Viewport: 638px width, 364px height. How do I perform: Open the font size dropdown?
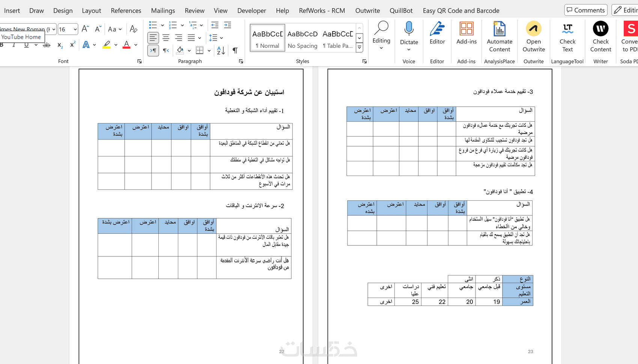pyautogui.click(x=75, y=29)
